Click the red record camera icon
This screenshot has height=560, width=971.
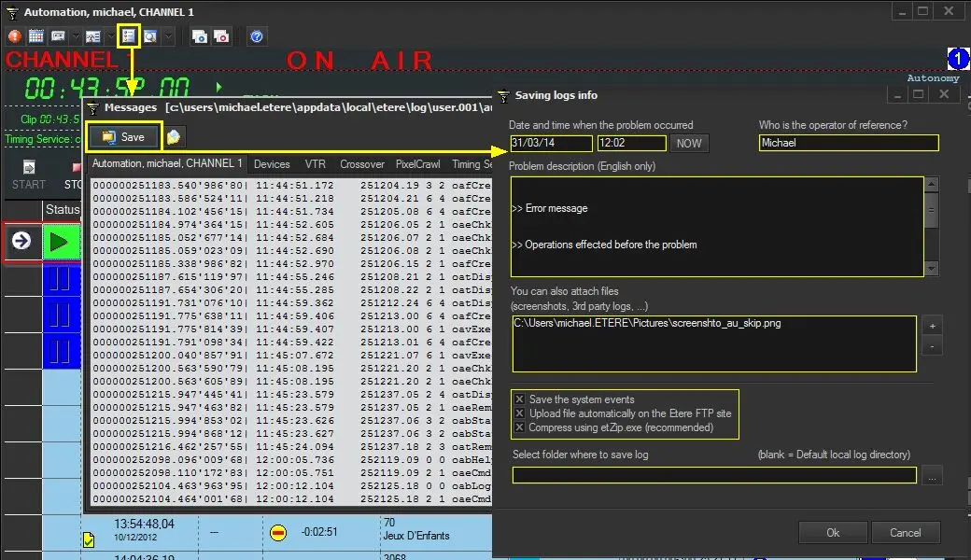221,36
